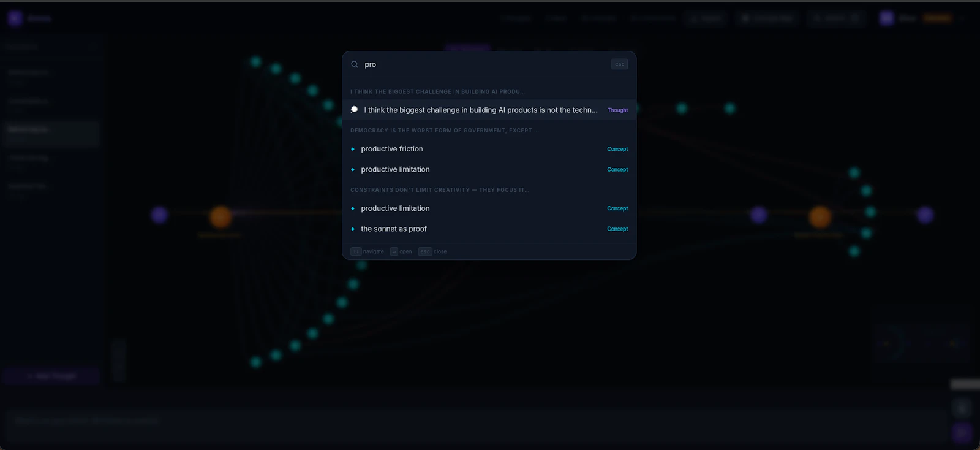Click the diamond icon beside productive friction

[x=353, y=149]
